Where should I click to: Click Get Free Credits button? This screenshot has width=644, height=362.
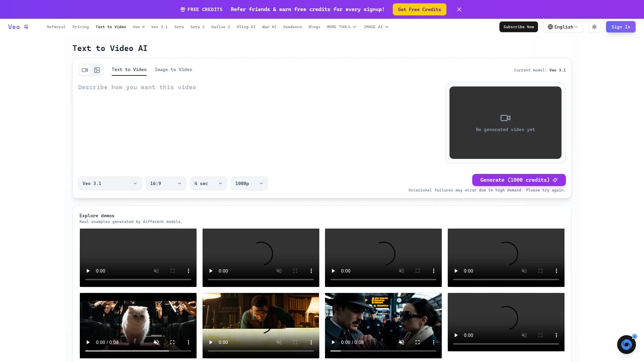coord(419,9)
